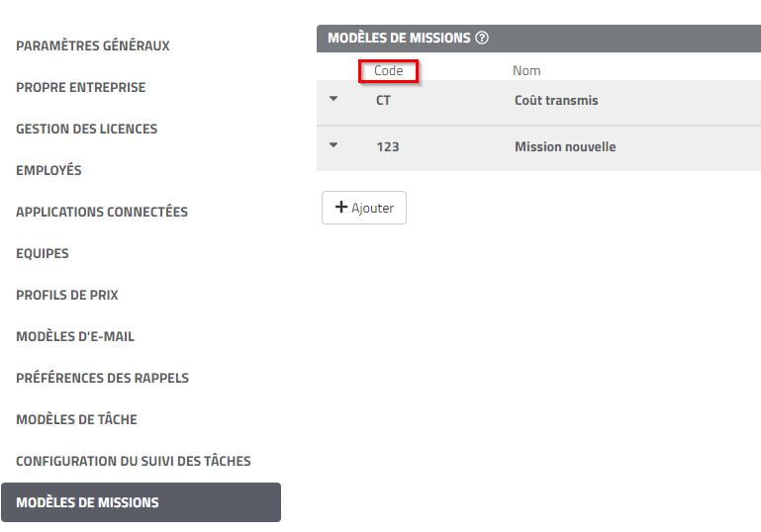Navigate to Equipes
Image resolution: width=761 pixels, height=532 pixels.
point(43,253)
